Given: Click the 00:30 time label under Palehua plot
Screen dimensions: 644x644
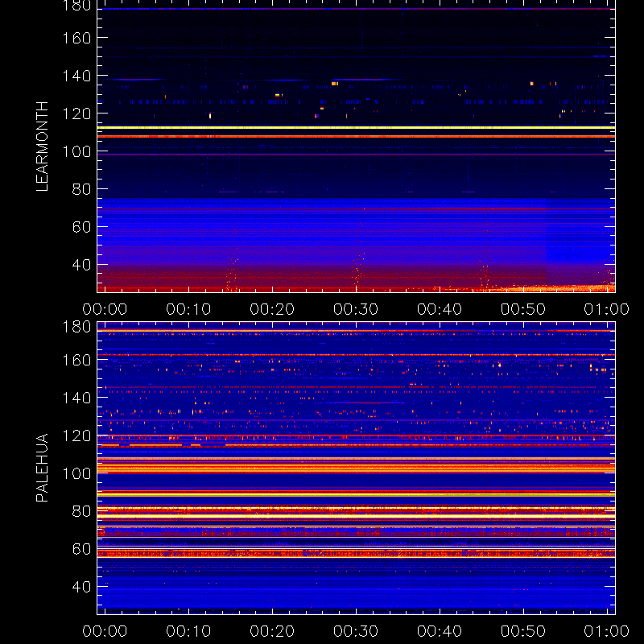Looking at the screenshot, I should 356,631.
